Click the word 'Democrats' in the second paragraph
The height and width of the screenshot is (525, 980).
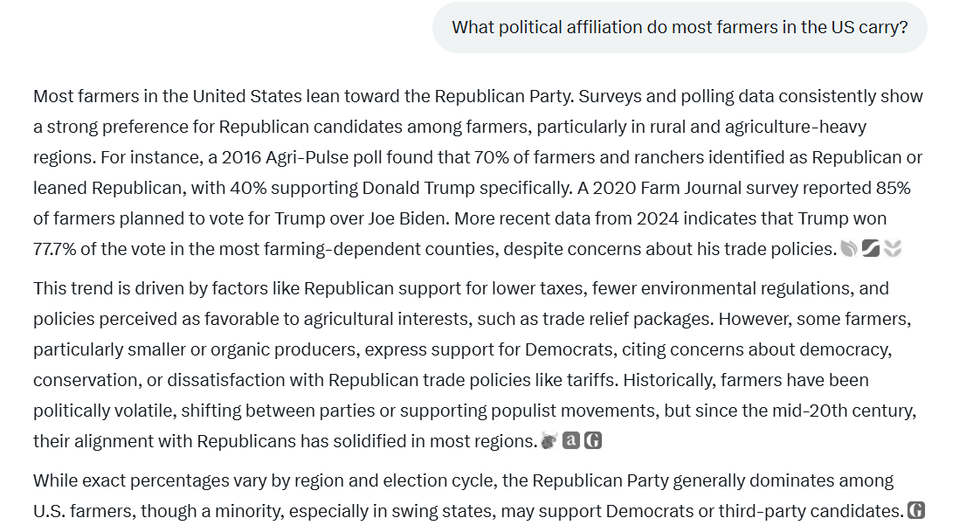tap(569, 350)
